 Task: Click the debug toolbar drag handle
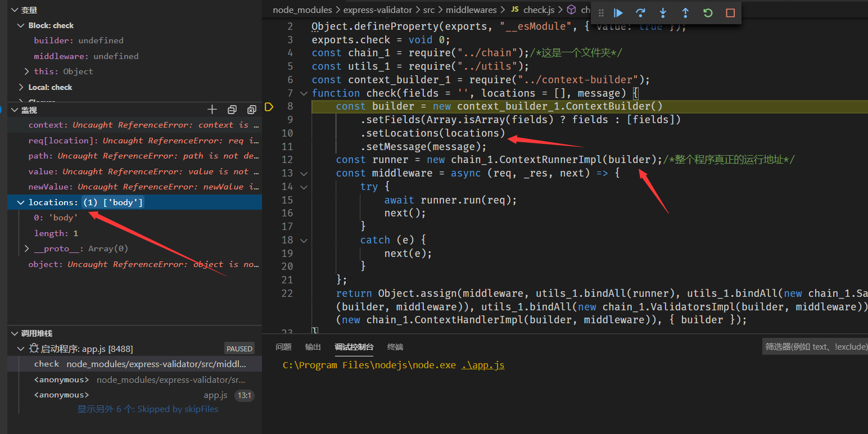click(601, 13)
